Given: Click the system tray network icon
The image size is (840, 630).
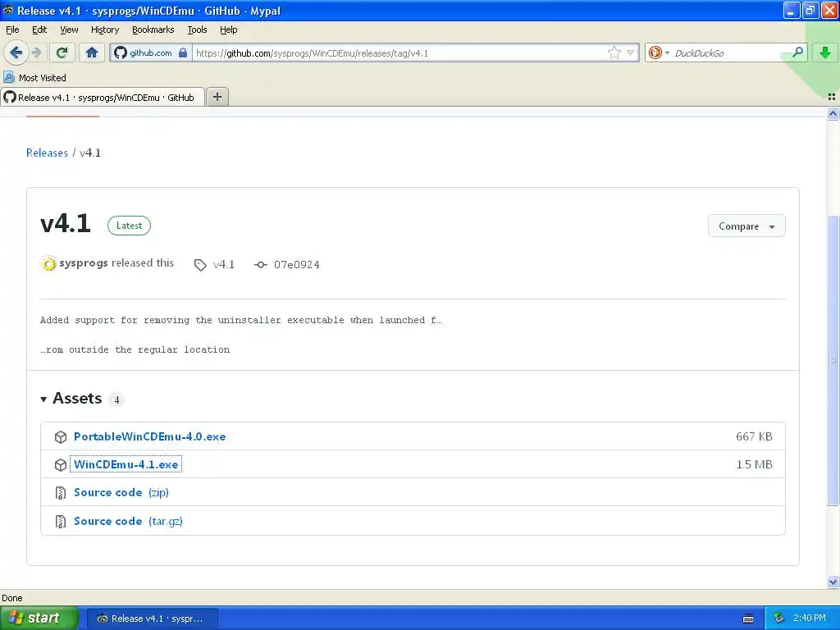Looking at the screenshot, I should [x=779, y=619].
